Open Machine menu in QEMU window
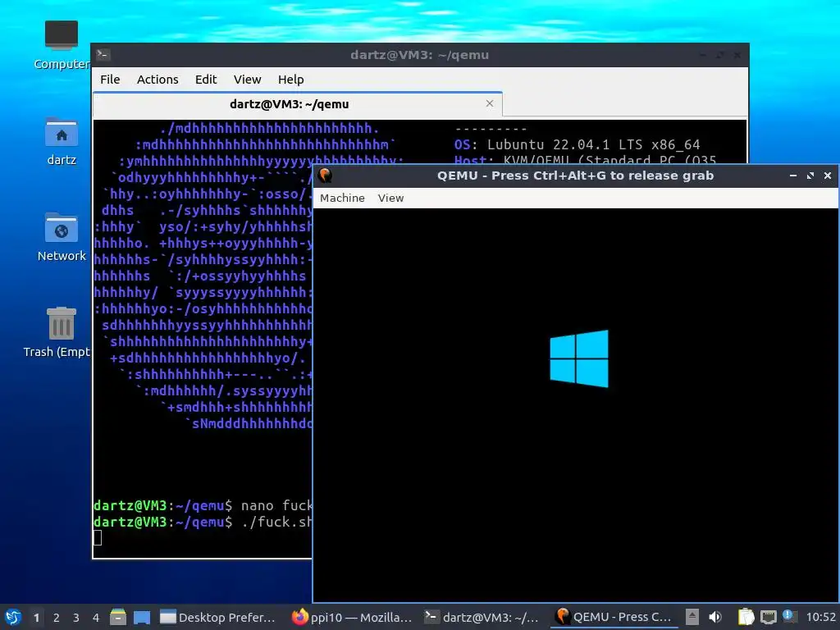This screenshot has height=630, width=840. tap(342, 198)
